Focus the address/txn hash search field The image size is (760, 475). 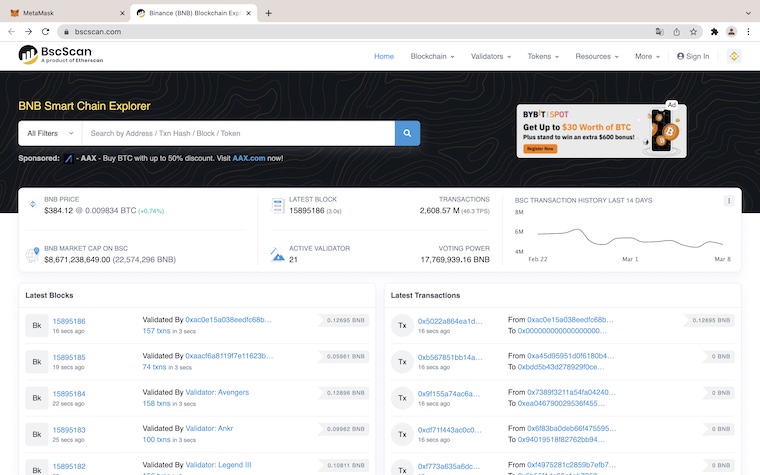237,133
